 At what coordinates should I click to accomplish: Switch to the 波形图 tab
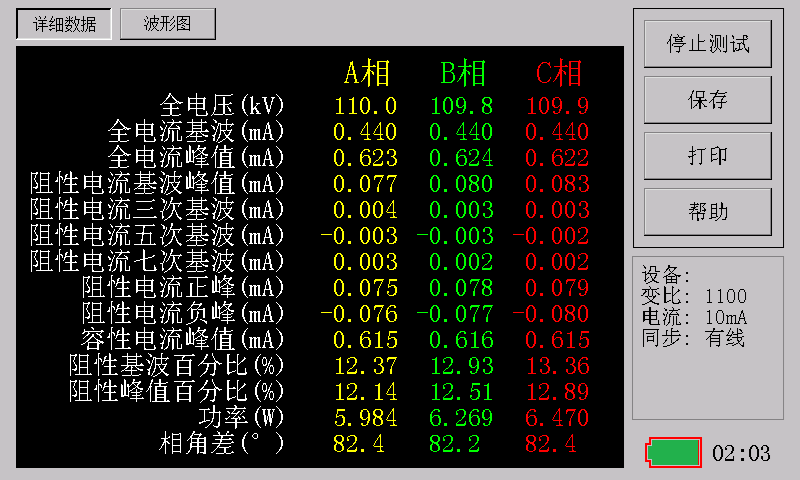pos(168,23)
